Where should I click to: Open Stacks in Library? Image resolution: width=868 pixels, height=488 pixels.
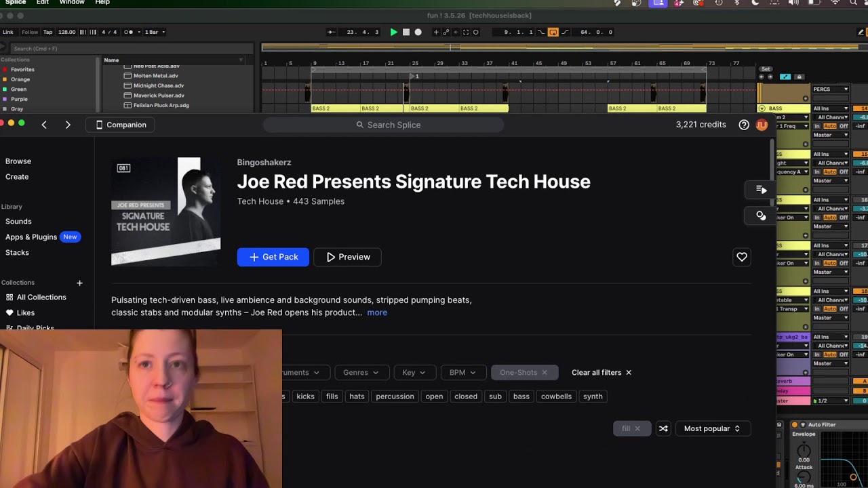click(17, 253)
